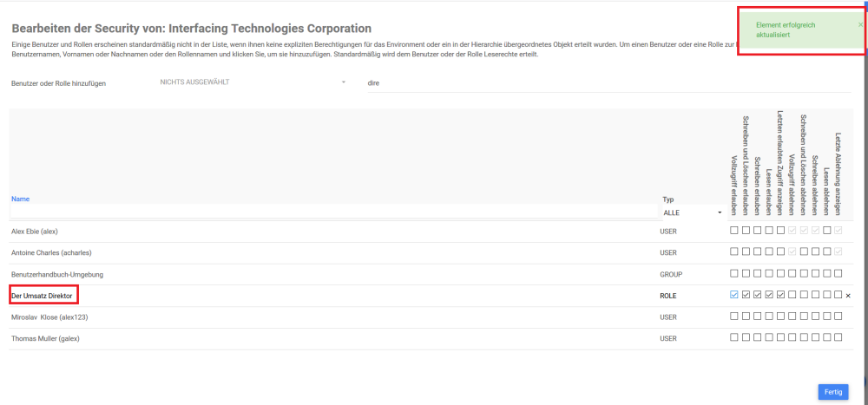Enable Vollzugriff ablehnen for Miroslav Klose
Viewport: 868px width, 405px height.
792,317
